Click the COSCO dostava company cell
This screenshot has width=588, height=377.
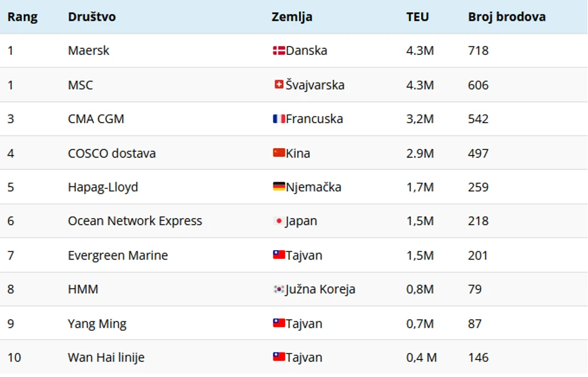112,153
